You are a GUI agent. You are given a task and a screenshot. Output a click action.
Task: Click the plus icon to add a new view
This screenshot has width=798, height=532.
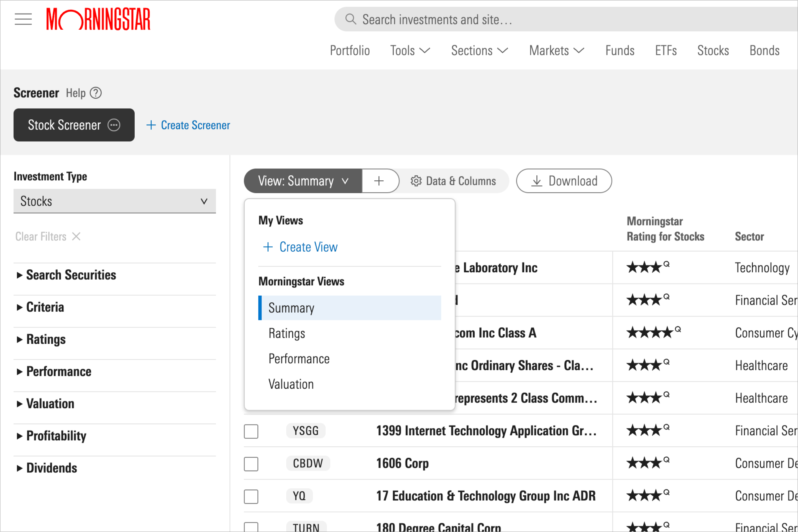379,180
